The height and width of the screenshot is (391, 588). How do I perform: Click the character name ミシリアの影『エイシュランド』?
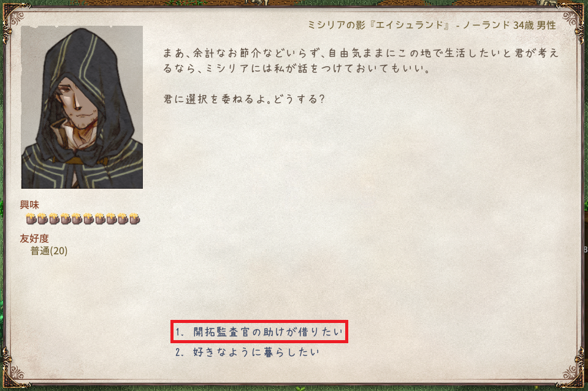pos(380,25)
